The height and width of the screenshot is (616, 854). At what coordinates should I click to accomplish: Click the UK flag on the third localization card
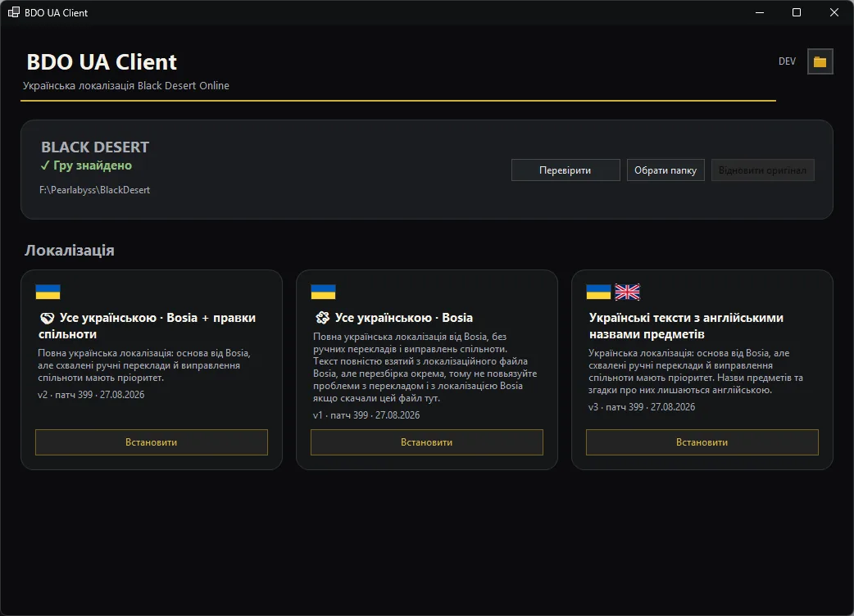tap(628, 292)
